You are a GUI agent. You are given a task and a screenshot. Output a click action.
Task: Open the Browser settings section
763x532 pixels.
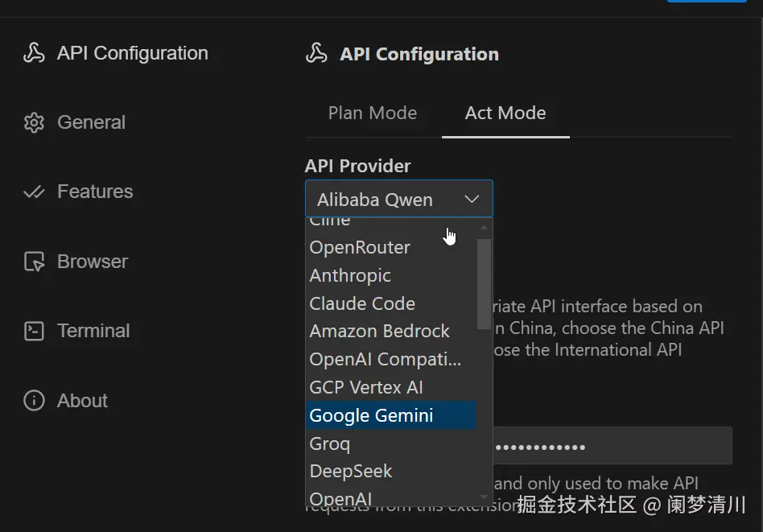76,262
